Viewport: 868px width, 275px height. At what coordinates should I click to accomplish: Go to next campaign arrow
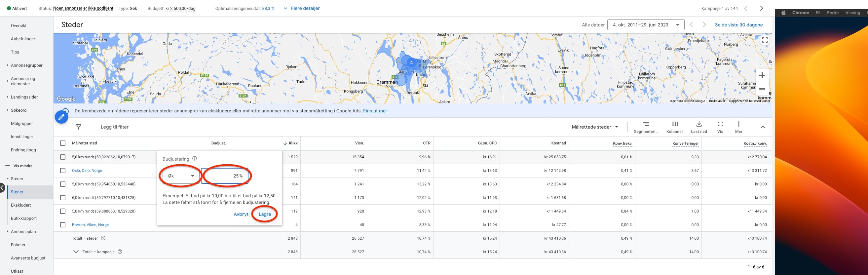tap(762, 8)
